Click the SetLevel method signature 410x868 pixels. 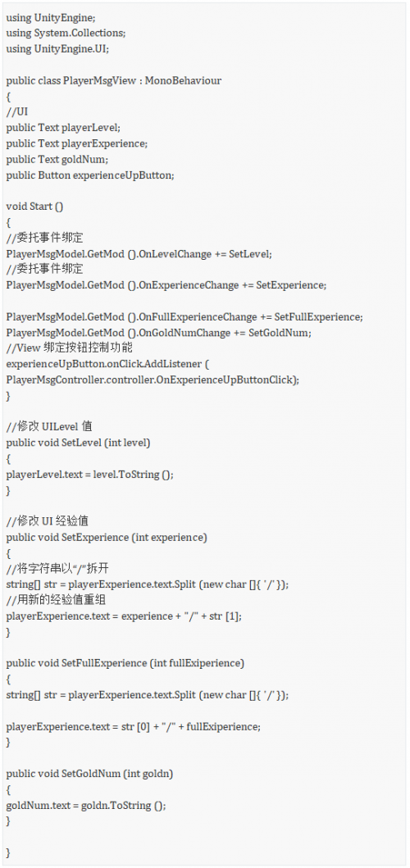click(x=78, y=443)
